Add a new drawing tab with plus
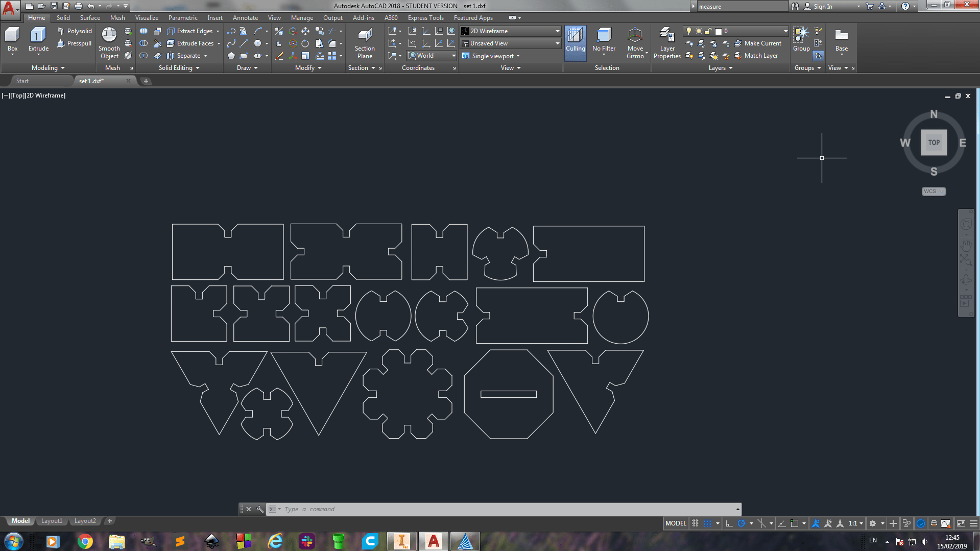Image resolution: width=980 pixels, height=551 pixels. point(146,81)
